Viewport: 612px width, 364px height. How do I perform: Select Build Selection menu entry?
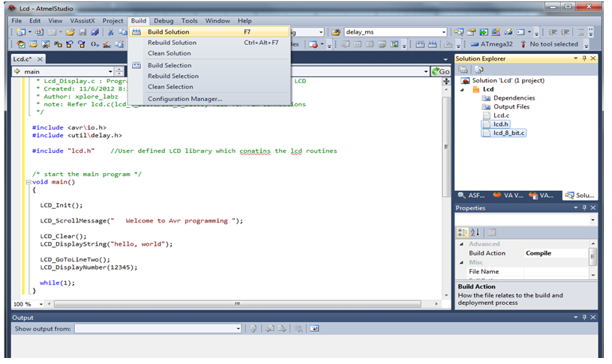pos(209,65)
